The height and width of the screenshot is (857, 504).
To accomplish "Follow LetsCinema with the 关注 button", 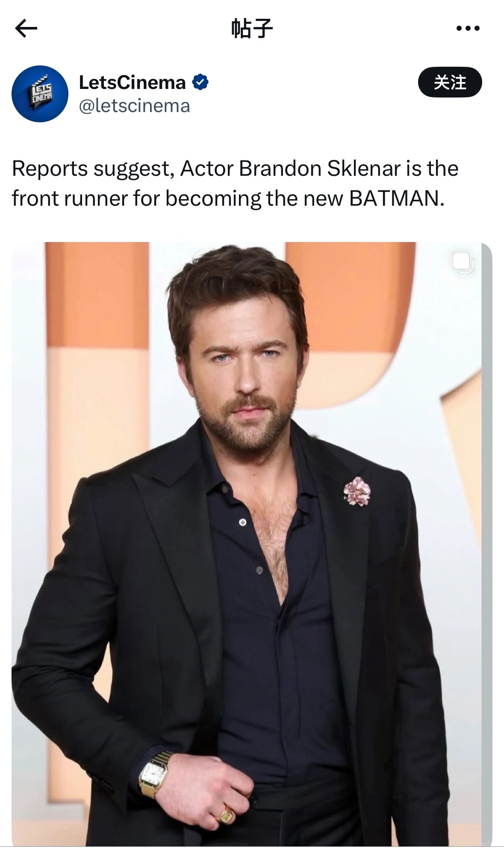I will tap(450, 82).
